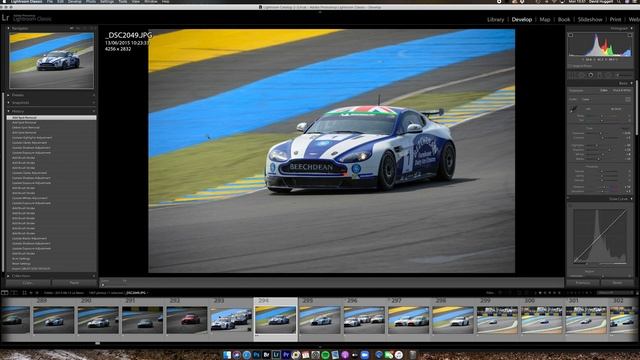Image resolution: width=640 pixels, height=360 pixels.
Task: Toggle shadow clipping indicator on histogram
Action: (x=571, y=35)
